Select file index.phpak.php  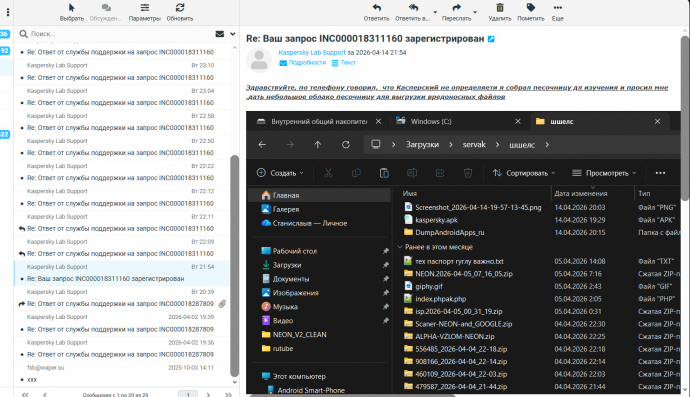[x=440, y=299]
